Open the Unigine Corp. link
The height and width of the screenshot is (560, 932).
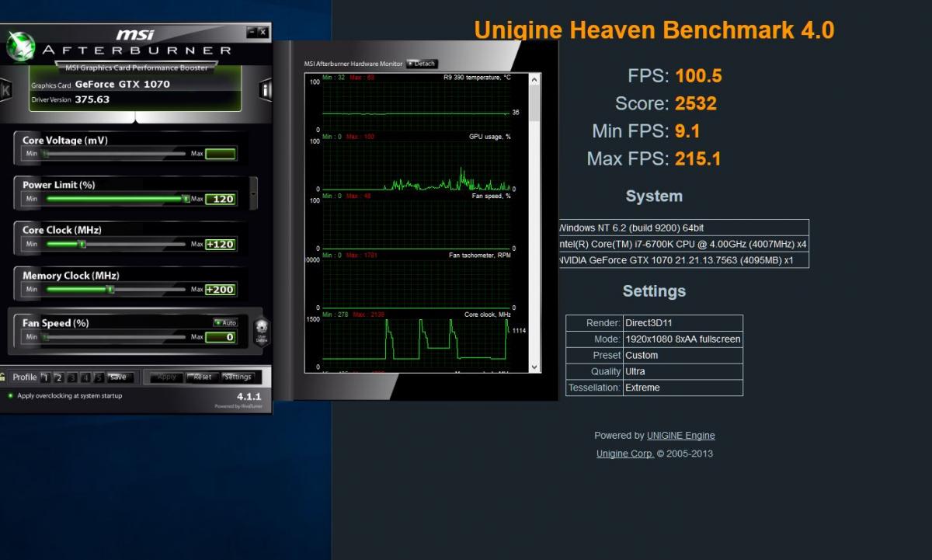point(625,454)
